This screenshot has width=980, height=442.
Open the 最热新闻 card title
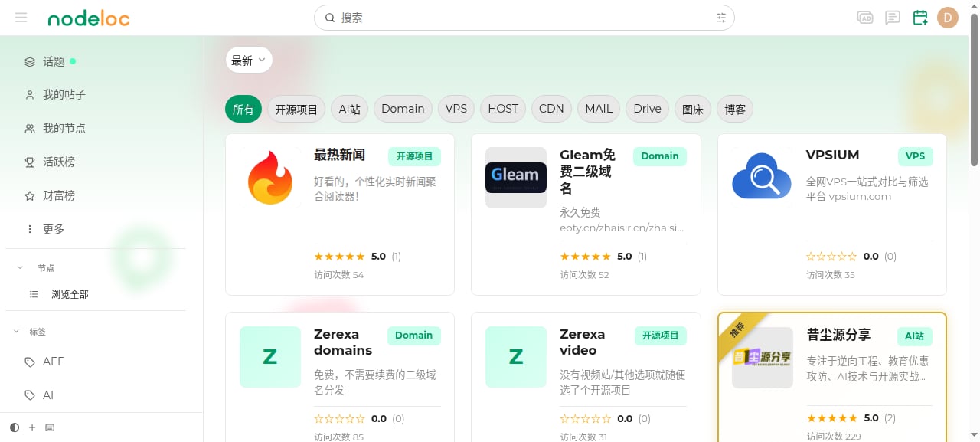pos(339,155)
